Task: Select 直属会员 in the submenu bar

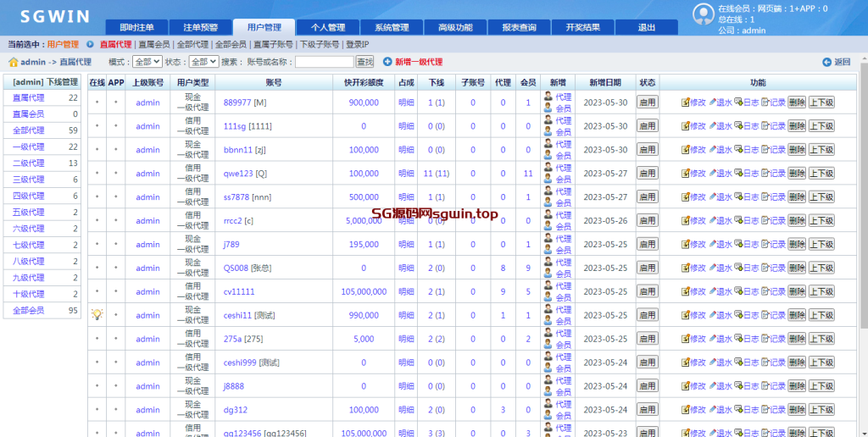Action: [154, 44]
